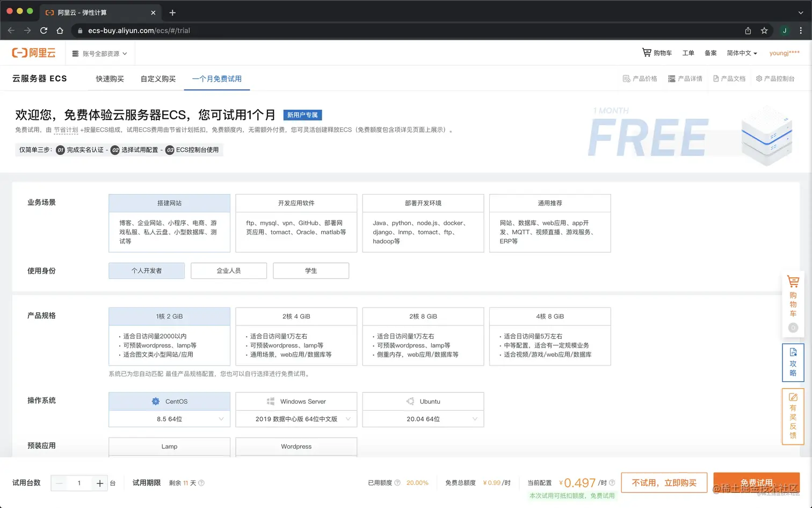Click the browser forward arrow

click(x=27, y=31)
